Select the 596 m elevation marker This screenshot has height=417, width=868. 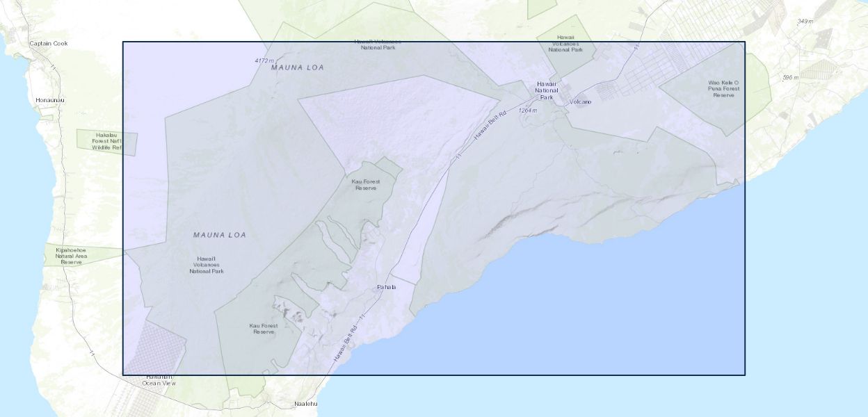[x=791, y=77]
